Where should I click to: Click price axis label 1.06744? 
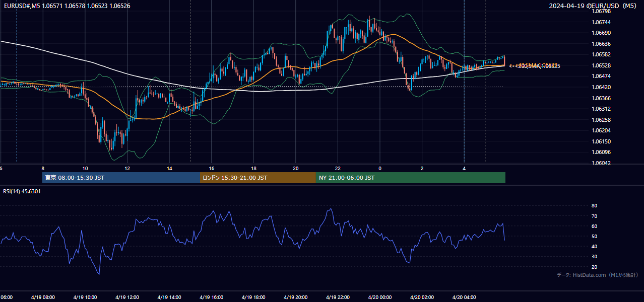[x=601, y=22]
